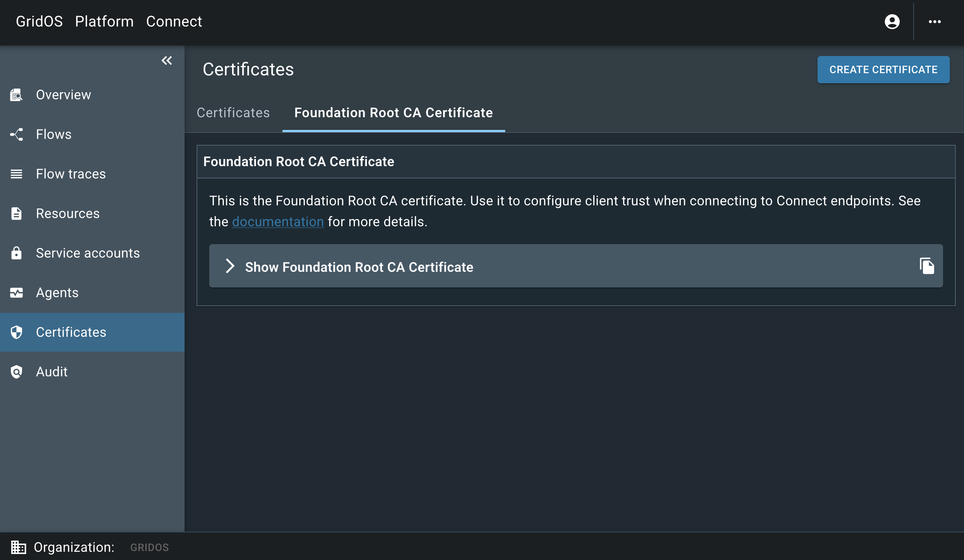Open the top-bar overflow menu
The image size is (964, 560).
pyautogui.click(x=935, y=22)
